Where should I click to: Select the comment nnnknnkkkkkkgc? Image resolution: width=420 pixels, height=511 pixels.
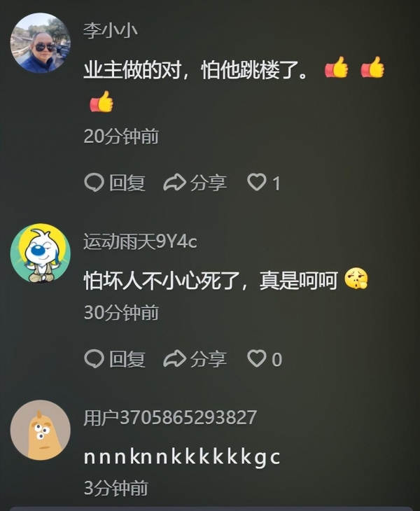pyautogui.click(x=182, y=458)
